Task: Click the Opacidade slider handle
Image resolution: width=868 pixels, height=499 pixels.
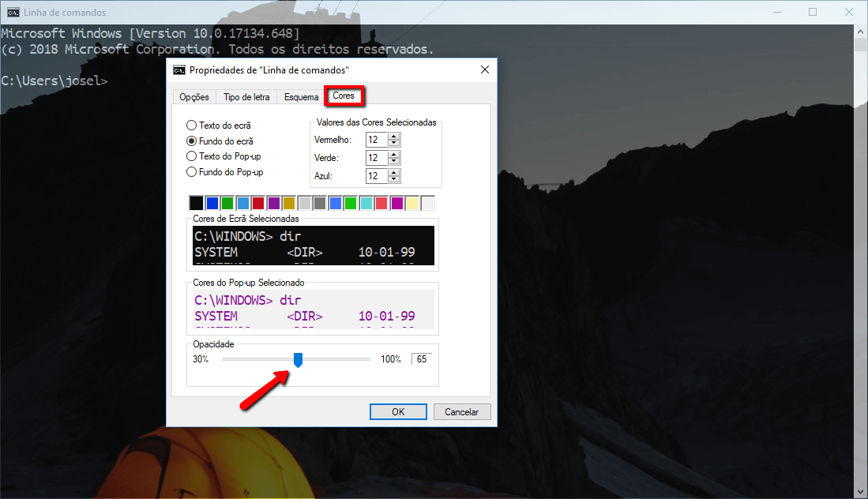Action: [298, 360]
